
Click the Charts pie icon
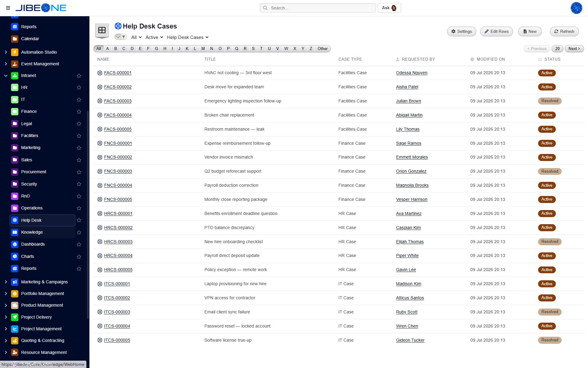tap(15, 256)
